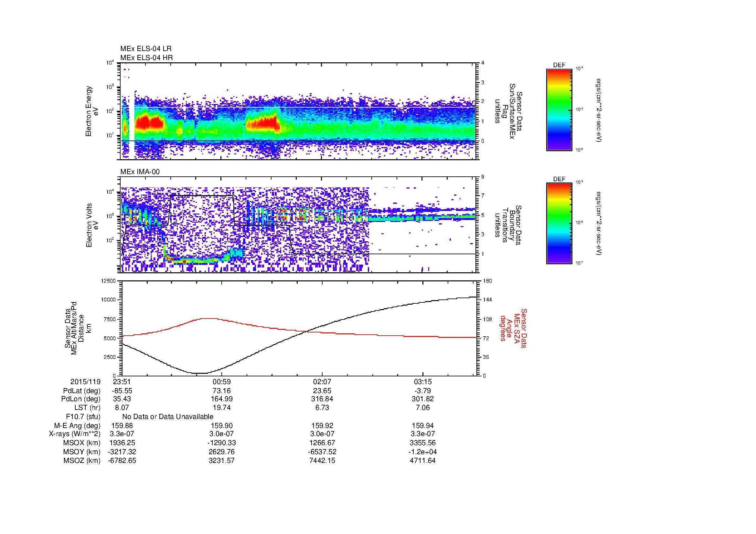Click LST value 7.06
Image resolution: width=756 pixels, height=534 pixels.
[423, 408]
